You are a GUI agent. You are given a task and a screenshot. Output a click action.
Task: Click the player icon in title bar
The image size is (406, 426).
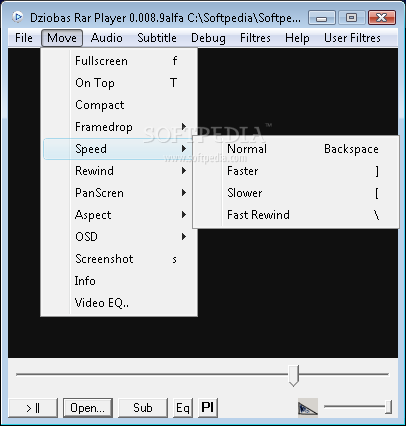tap(18, 17)
